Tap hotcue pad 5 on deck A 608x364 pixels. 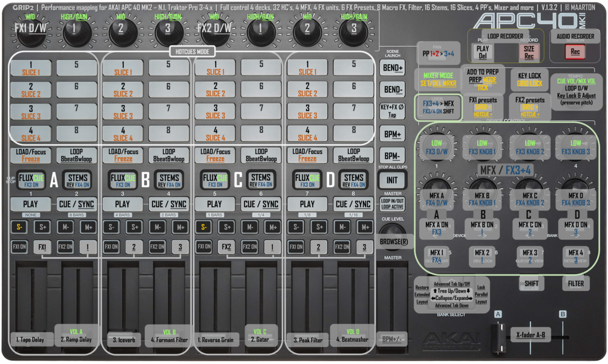(x=77, y=68)
